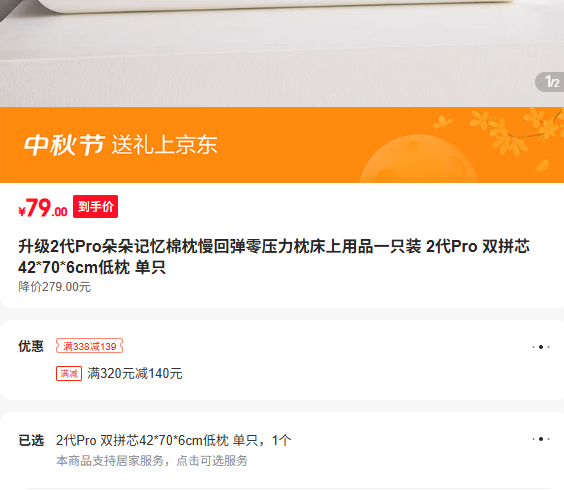Expand the 优惠 row three-dot menu
The image size is (564, 490).
541,347
